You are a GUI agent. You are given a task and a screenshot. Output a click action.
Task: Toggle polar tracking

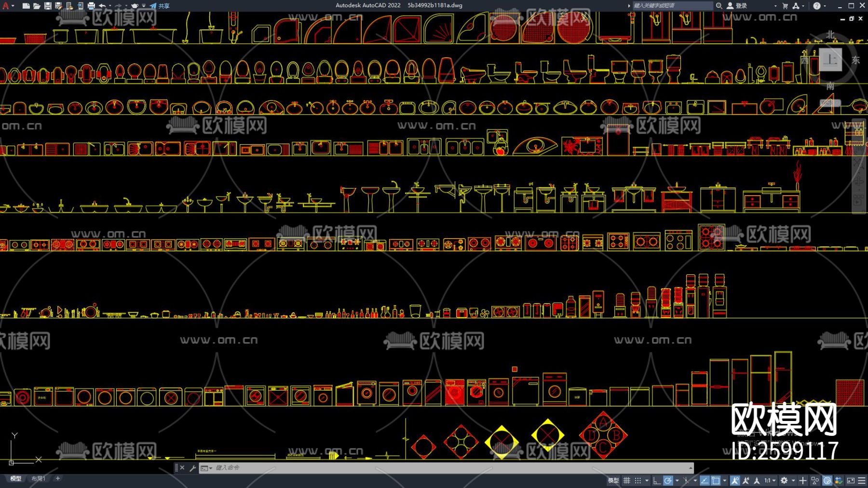[668, 480]
